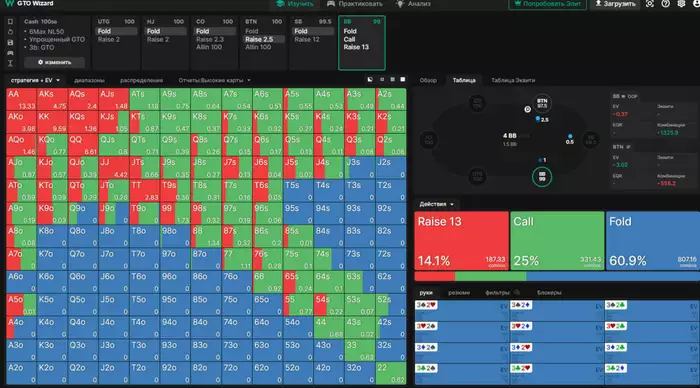This screenshot has width=700, height=388.
Task: Open the распределение tab
Action: coord(141,80)
